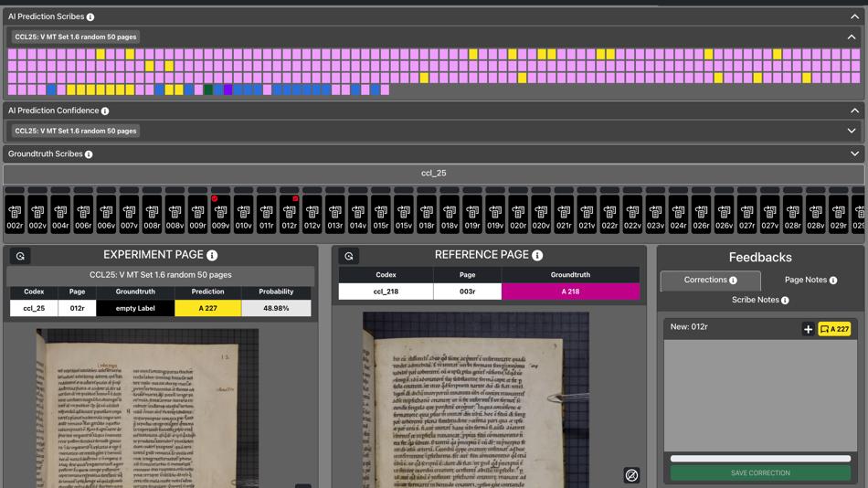Collapse the AI Prediction Confidence section
The image size is (868, 488).
tap(854, 111)
